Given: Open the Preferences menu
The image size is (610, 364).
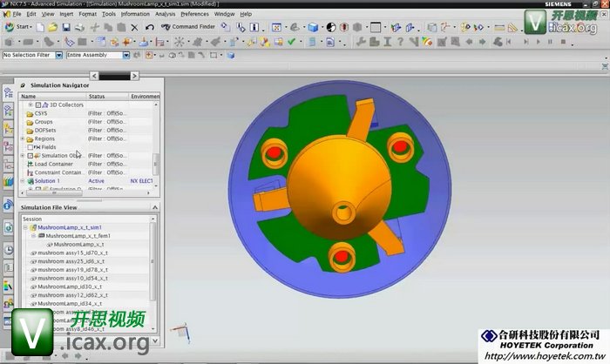Looking at the screenshot, I should pyautogui.click(x=195, y=14).
